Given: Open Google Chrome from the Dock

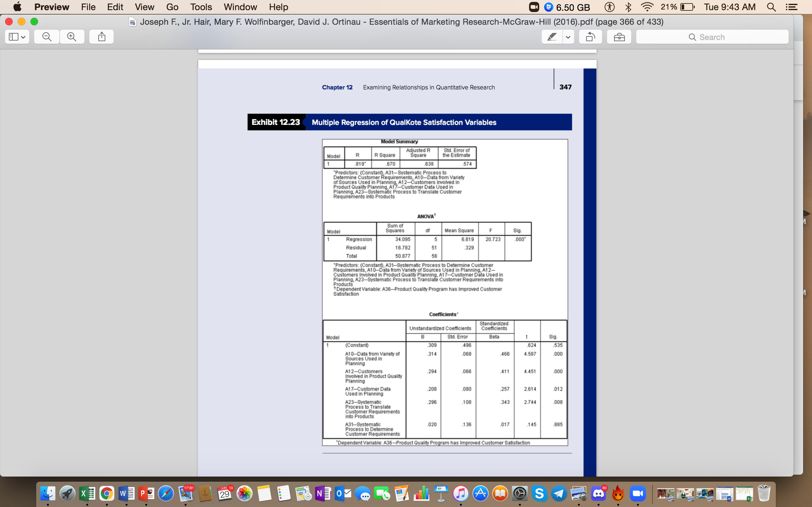Looking at the screenshot, I should 107,494.
